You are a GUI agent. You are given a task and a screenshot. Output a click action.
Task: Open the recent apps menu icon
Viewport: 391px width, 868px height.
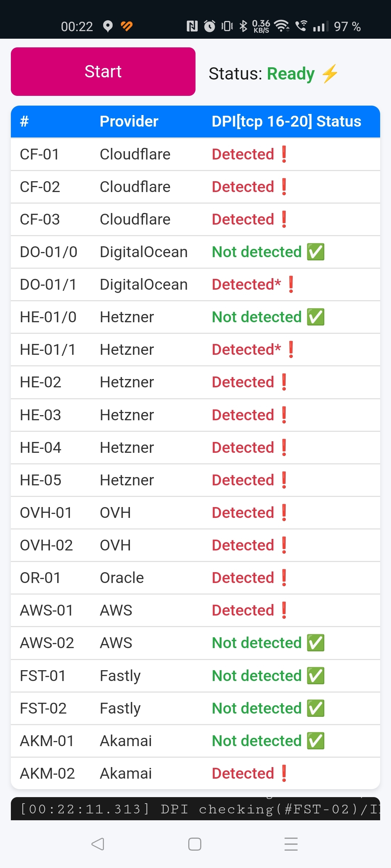(291, 844)
